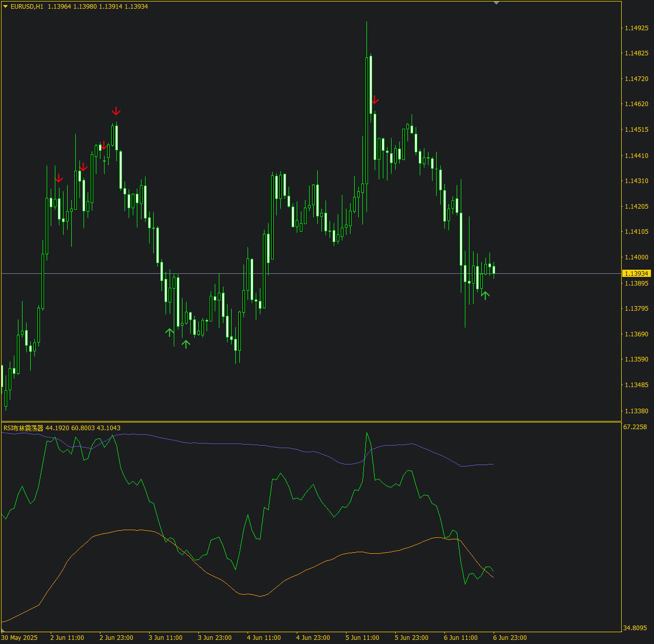
Task: Click the 1.14105 price scale label
Action: pyautogui.click(x=636, y=232)
